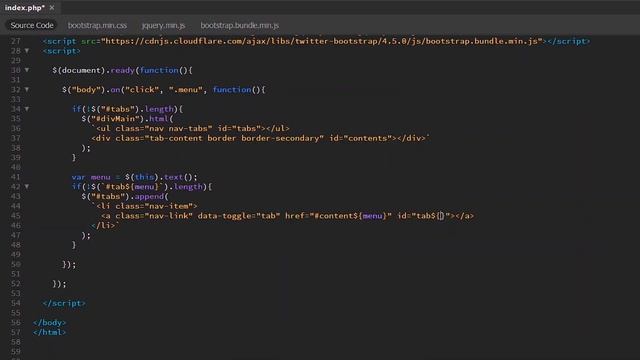The image size is (640, 360).
Task: Click 'var menu' declaration on line 41
Action: (x=91, y=177)
